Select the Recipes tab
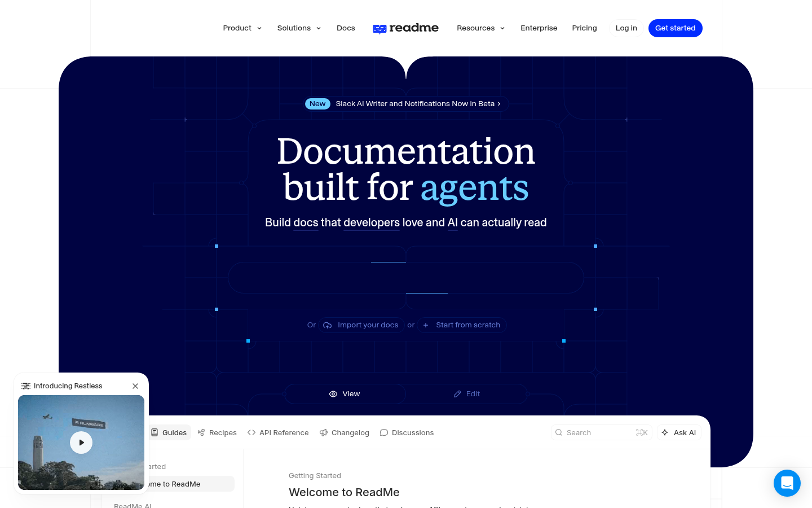 pyautogui.click(x=217, y=432)
